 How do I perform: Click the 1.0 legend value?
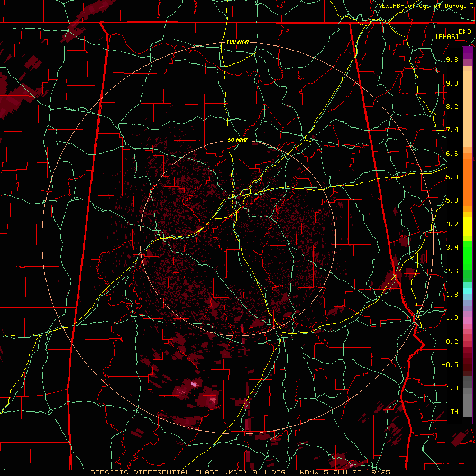(452, 318)
